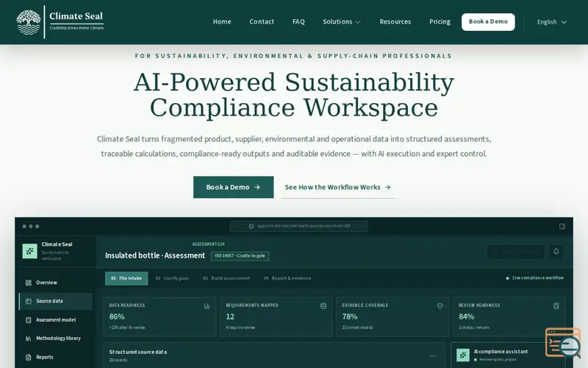
Task: Expand the Solutions dropdown menu
Action: [x=342, y=22]
